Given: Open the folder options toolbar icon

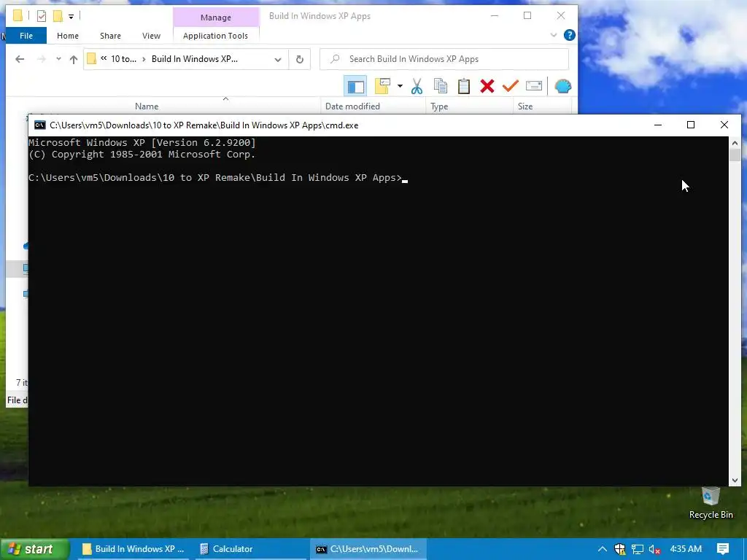Looking at the screenshot, I should click(x=382, y=86).
